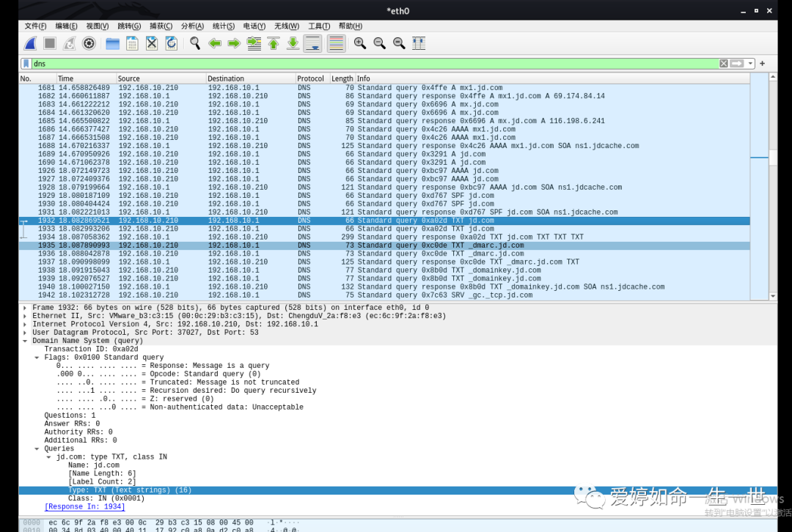Click the packet list scrollbar thumb
This screenshot has width=792, height=532.
pyautogui.click(x=772, y=157)
